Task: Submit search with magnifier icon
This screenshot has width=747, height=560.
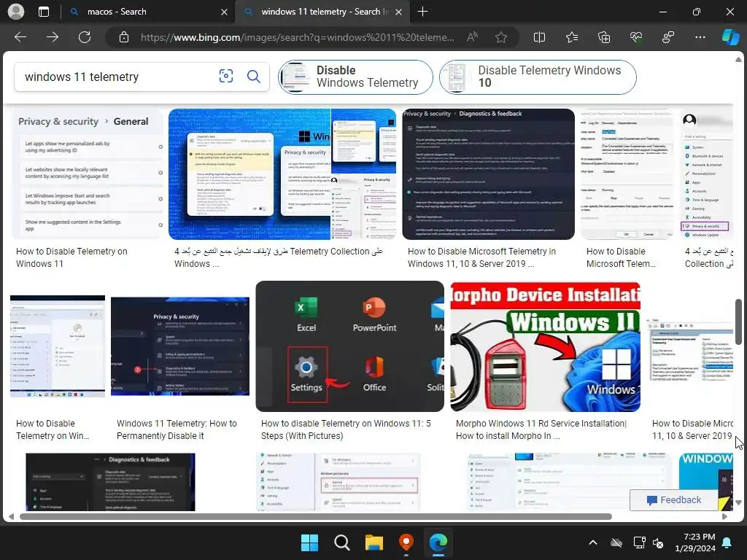Action: click(253, 76)
